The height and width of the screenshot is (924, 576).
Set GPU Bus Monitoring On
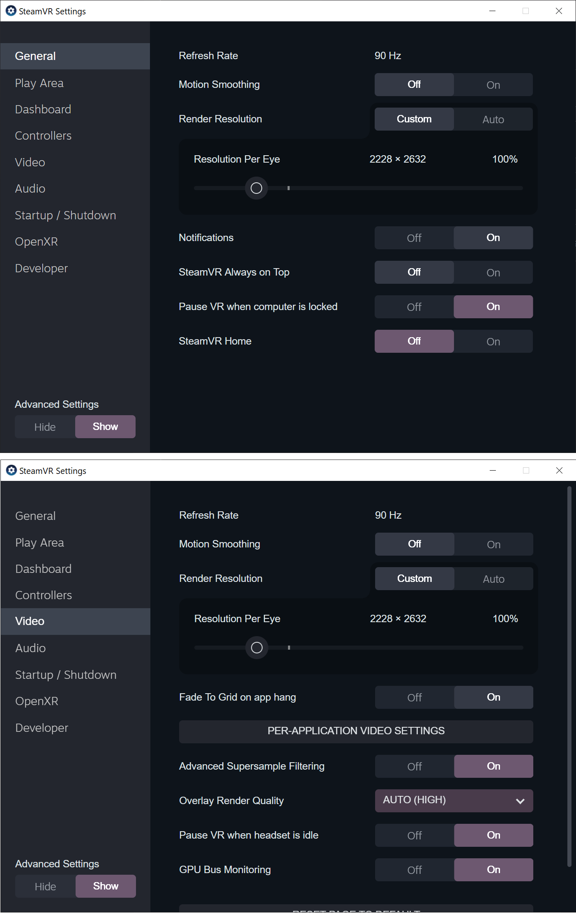(x=494, y=870)
